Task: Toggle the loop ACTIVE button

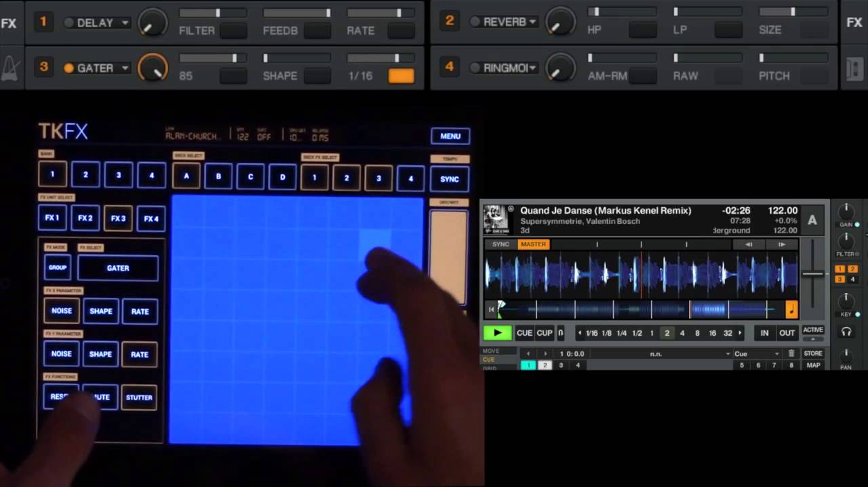Action: (813, 330)
